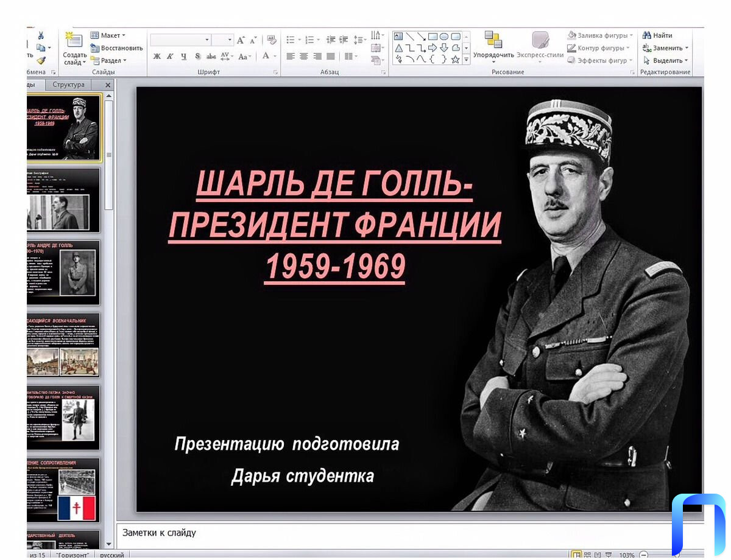Open the Эффекты фигур shape effects menu
This screenshot has width=731, height=560.
coord(600,60)
